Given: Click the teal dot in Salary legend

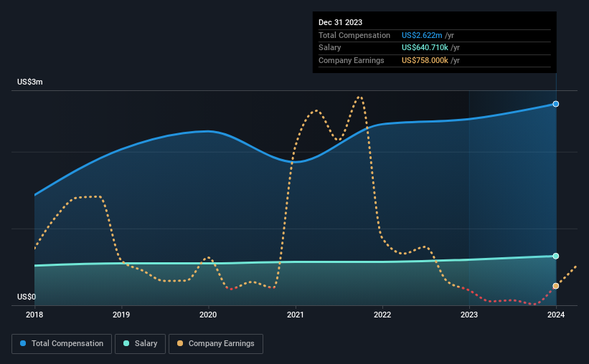Looking at the screenshot, I should [126, 343].
